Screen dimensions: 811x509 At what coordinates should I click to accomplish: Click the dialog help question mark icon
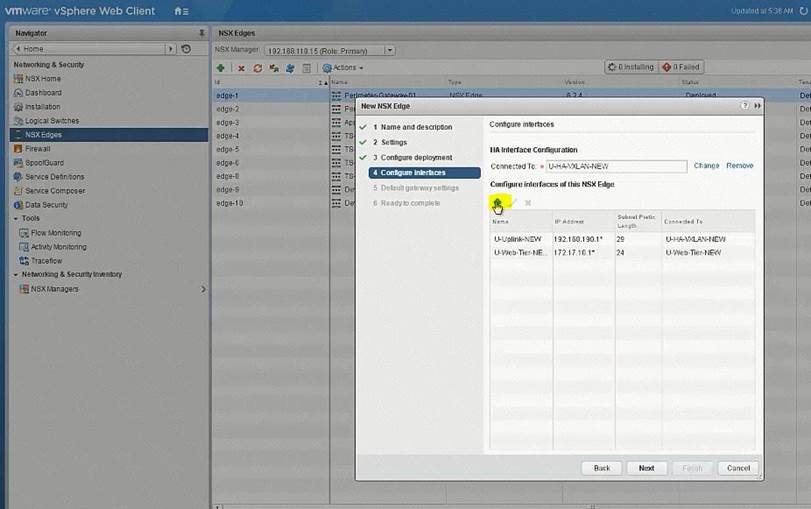tap(744, 105)
